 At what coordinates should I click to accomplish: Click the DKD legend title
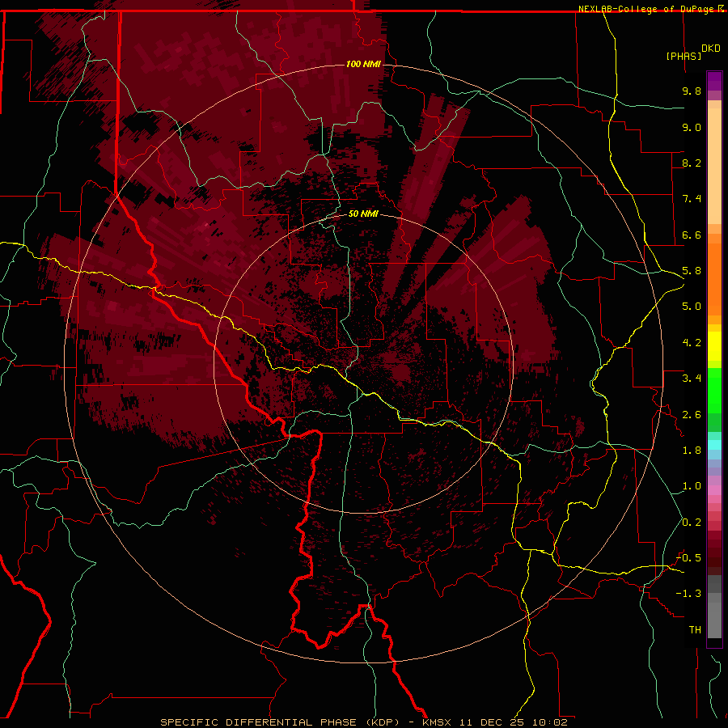[x=711, y=49]
